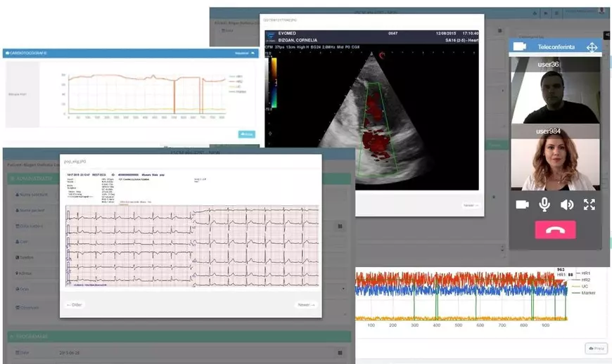Click the move handle on Teleconferinta header

click(592, 47)
